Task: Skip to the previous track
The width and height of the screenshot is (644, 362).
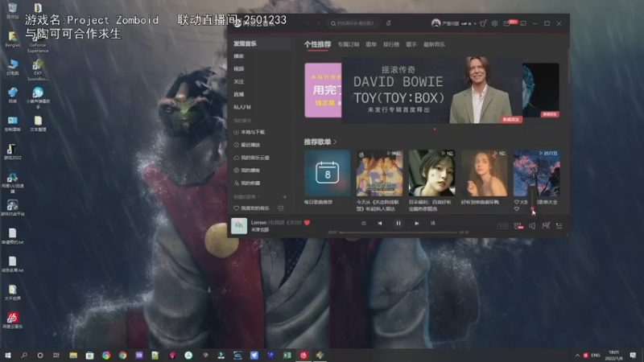Action: pyautogui.click(x=380, y=224)
